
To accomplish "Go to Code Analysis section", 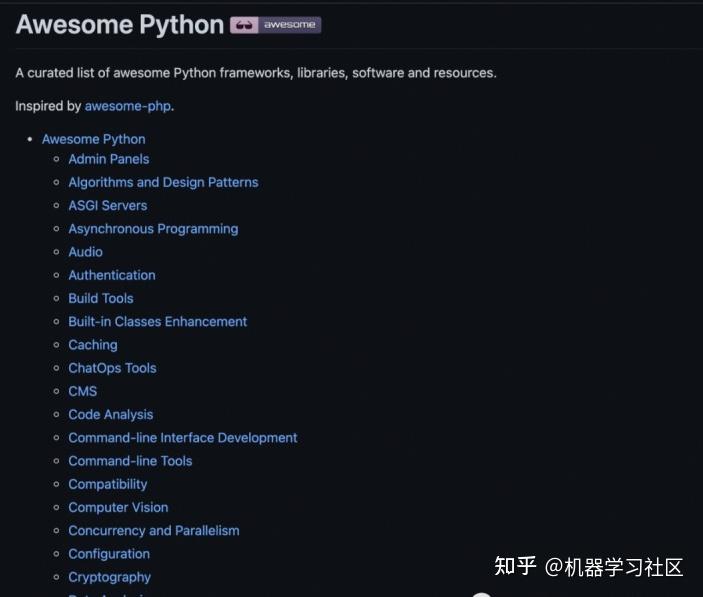I will pos(111,415).
